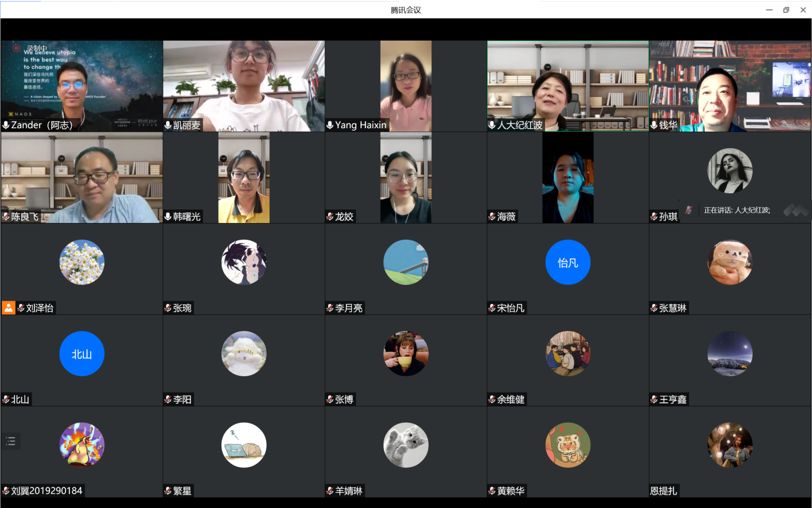Click muted mic icon beside 羊婧琳
The height and width of the screenshot is (508, 812).
(330, 491)
